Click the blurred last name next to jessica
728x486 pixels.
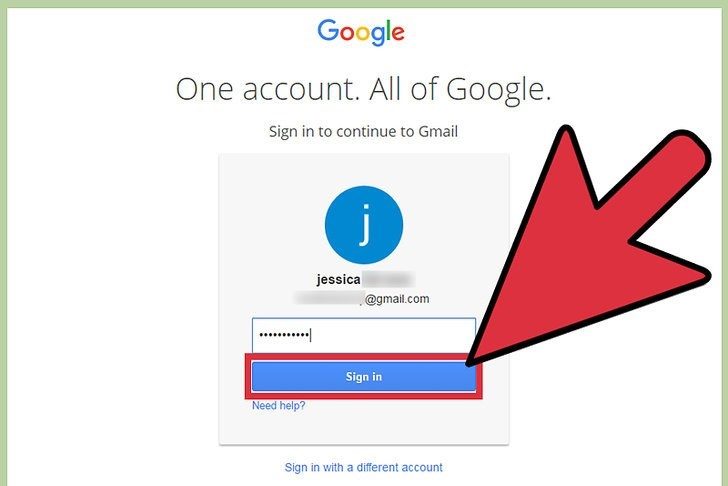click(x=388, y=279)
